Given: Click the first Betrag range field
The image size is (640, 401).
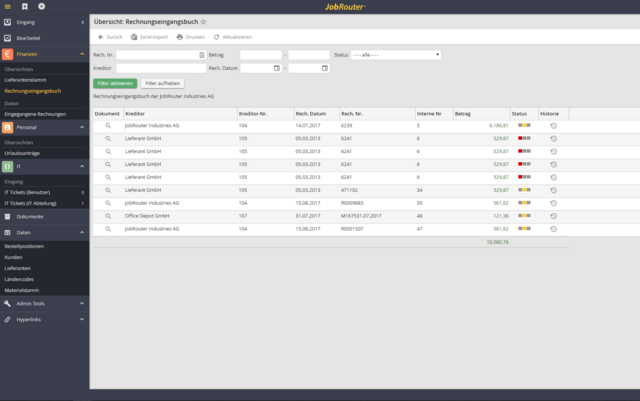Looking at the screenshot, I should click(x=261, y=55).
